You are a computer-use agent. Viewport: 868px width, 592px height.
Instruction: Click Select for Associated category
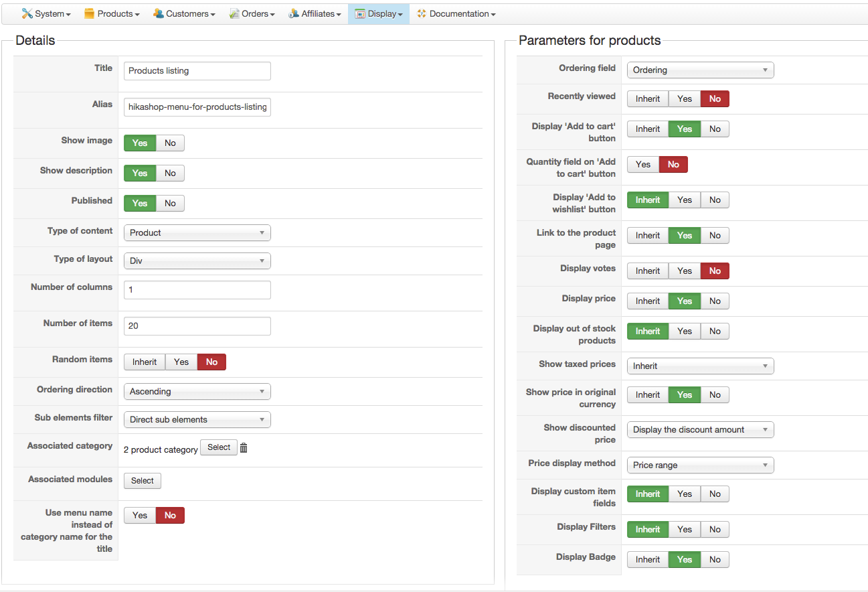click(219, 447)
